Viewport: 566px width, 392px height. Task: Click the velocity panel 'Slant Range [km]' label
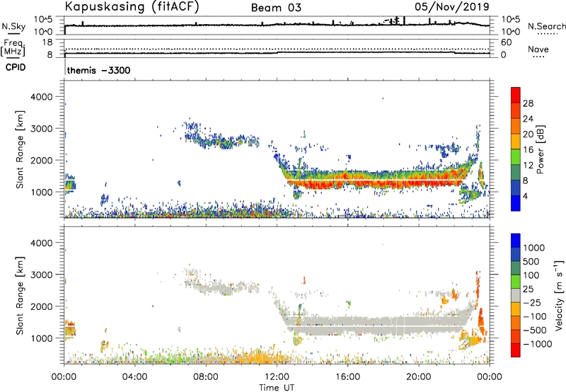pyautogui.click(x=20, y=295)
